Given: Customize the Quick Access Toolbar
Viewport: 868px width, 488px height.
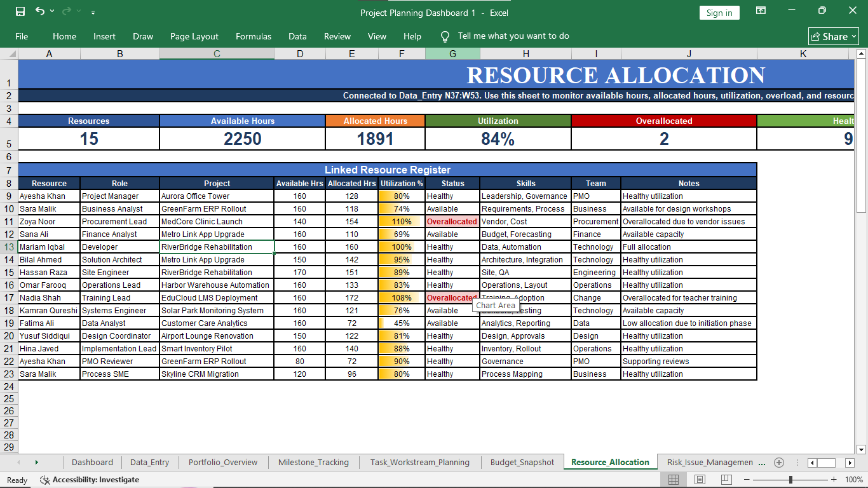Looking at the screenshot, I should 93,12.
